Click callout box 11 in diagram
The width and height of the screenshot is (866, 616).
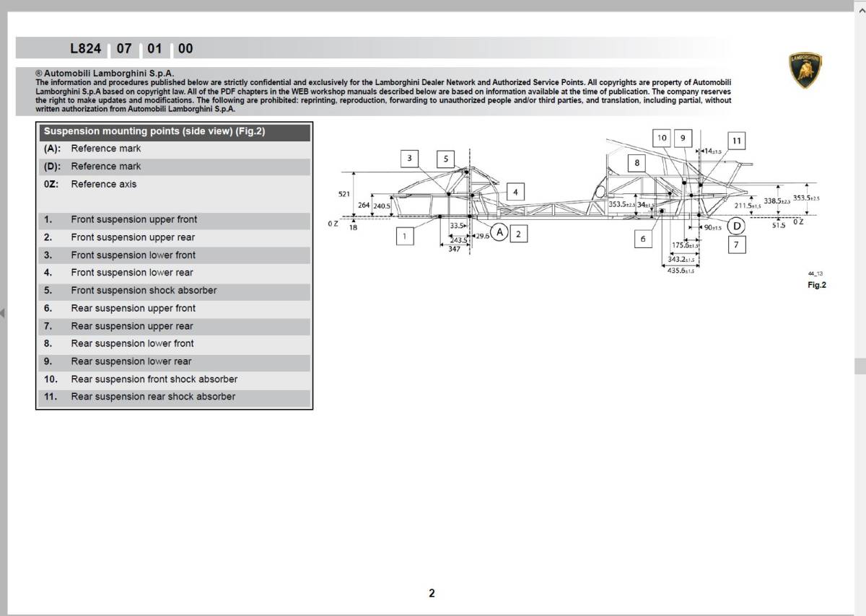coord(736,141)
